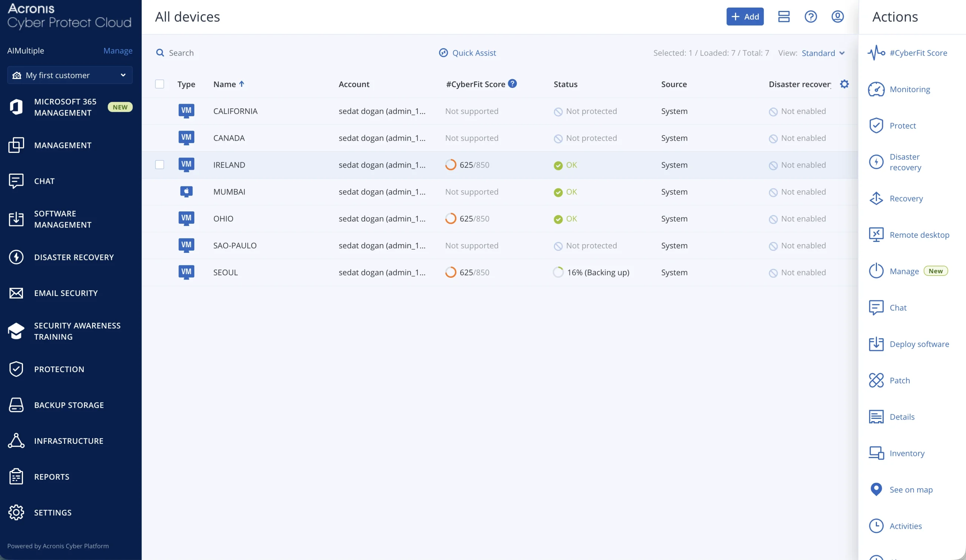The width and height of the screenshot is (966, 560).
Task: View device Details action
Action: tap(891, 417)
